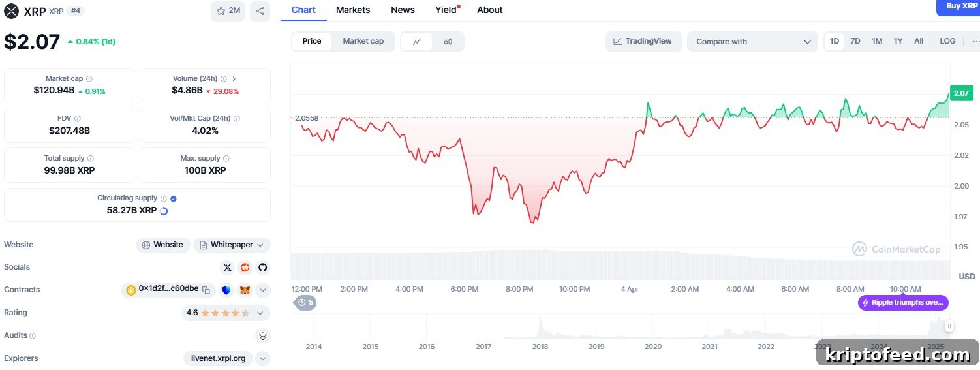Click the Audits info icon

point(33,335)
